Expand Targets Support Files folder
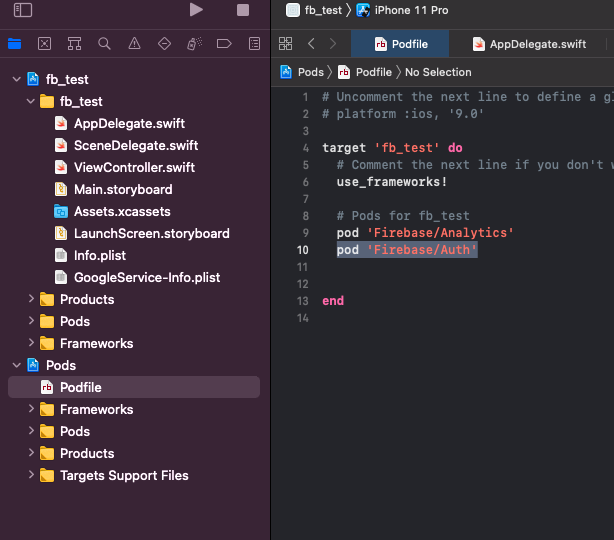This screenshot has height=540, width=614. click(31, 475)
